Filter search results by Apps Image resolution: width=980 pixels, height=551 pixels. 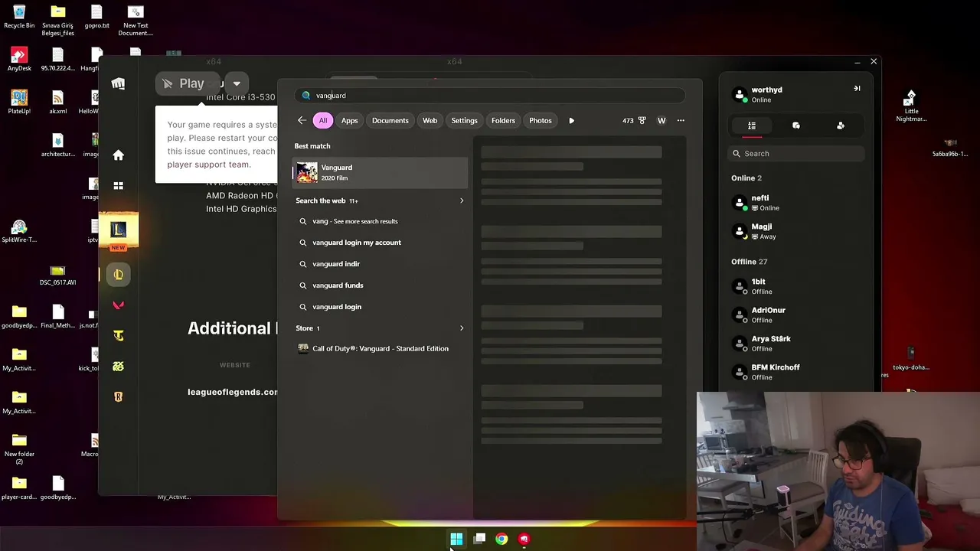[x=349, y=120]
